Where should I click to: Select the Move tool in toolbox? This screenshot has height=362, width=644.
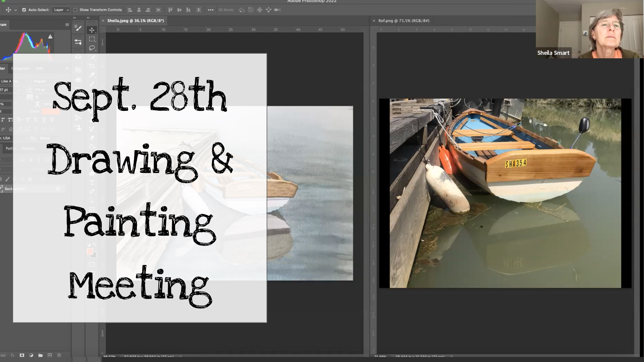(x=92, y=30)
